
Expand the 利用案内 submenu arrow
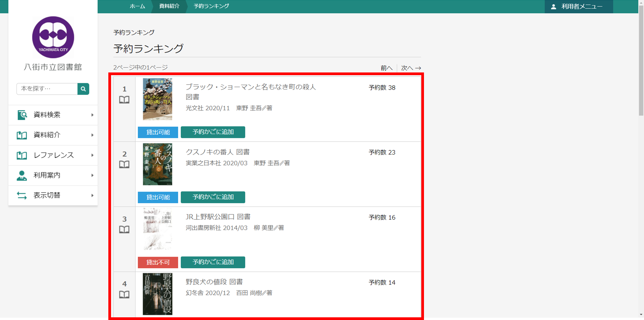pos(92,175)
